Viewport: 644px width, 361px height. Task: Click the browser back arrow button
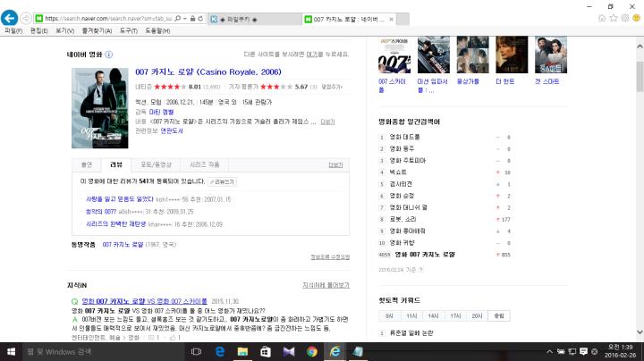coord(9,18)
